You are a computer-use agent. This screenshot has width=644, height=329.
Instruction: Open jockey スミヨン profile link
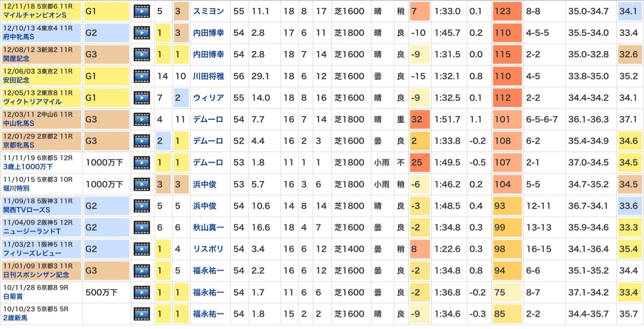point(208,11)
